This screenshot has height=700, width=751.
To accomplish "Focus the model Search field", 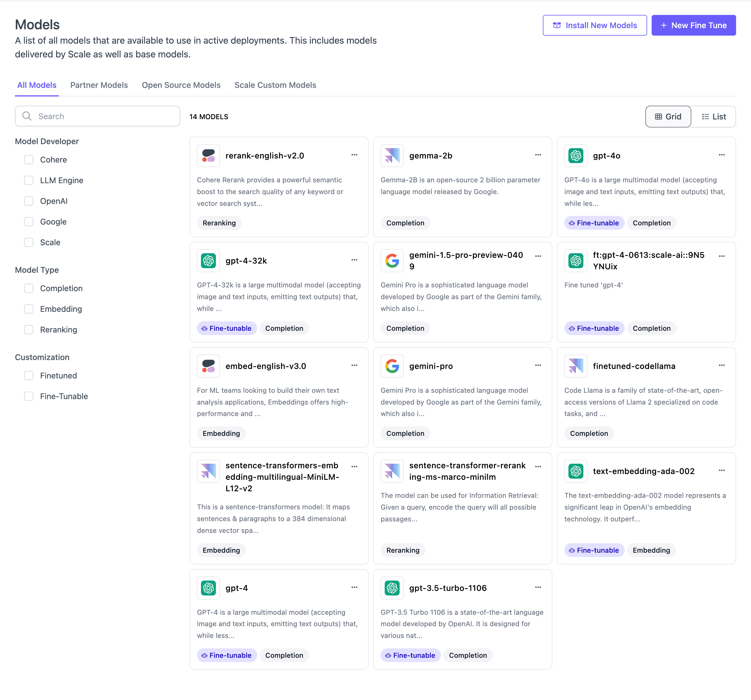I will pos(98,116).
